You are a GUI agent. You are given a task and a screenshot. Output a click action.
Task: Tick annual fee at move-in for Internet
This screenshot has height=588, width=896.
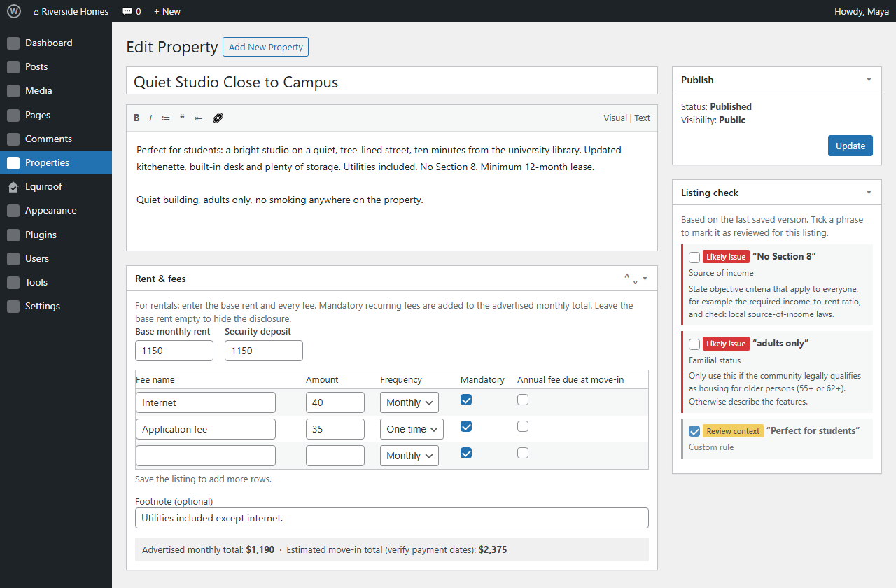523,400
